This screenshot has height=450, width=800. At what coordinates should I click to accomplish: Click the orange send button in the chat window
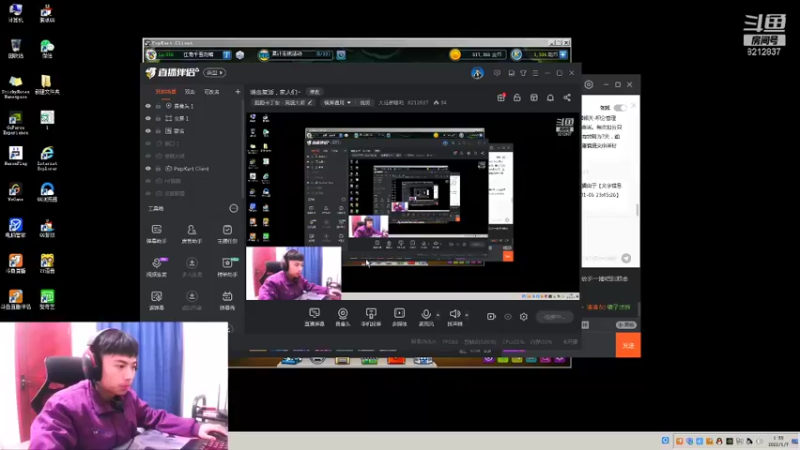(628, 345)
